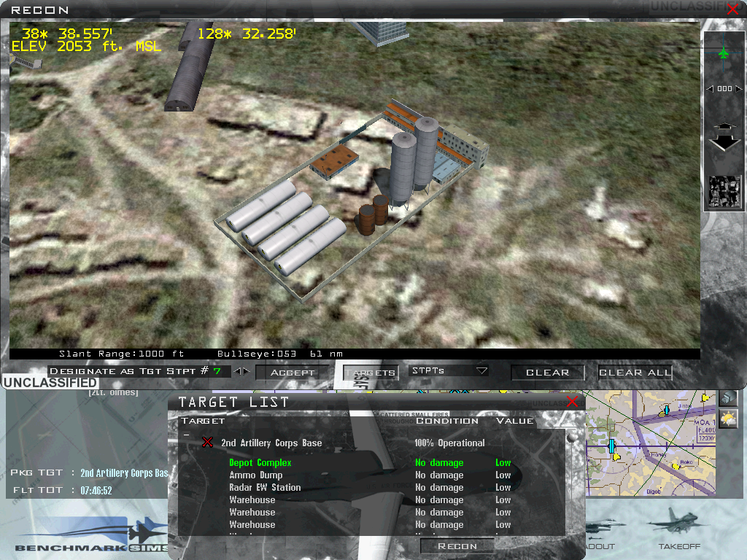This screenshot has height=560, width=747.
Task: Click the green aircraft view-position icon
Action: [724, 52]
